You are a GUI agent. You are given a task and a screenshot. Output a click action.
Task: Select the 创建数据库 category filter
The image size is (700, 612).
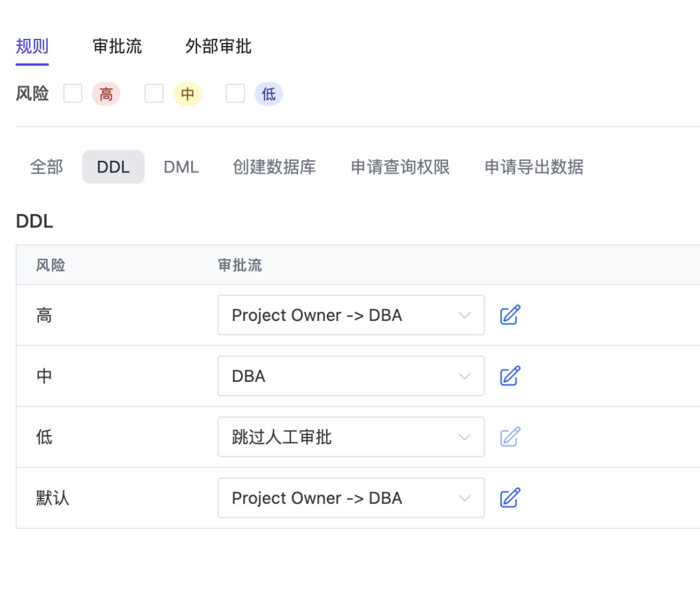pos(274,167)
